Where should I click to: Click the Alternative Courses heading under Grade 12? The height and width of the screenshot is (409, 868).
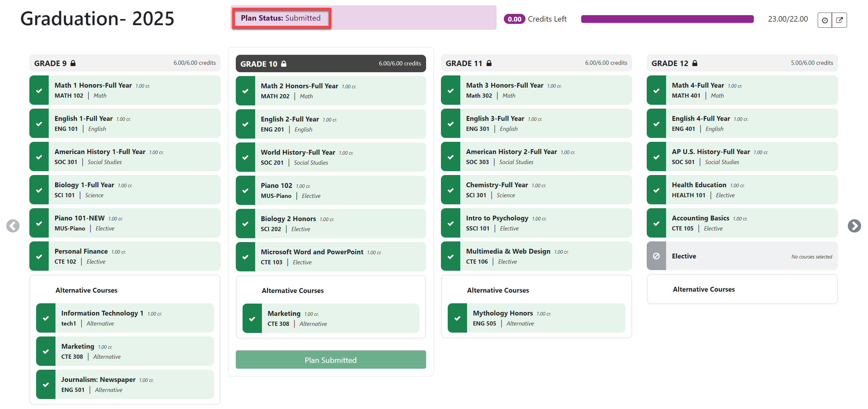[703, 289]
